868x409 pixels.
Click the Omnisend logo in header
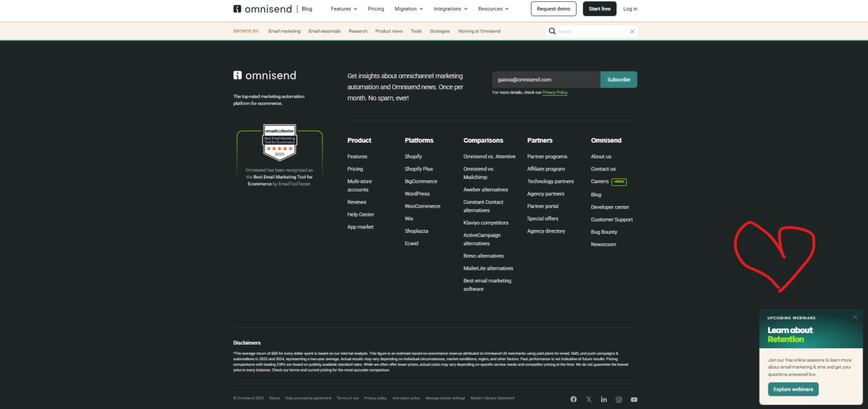tap(262, 9)
